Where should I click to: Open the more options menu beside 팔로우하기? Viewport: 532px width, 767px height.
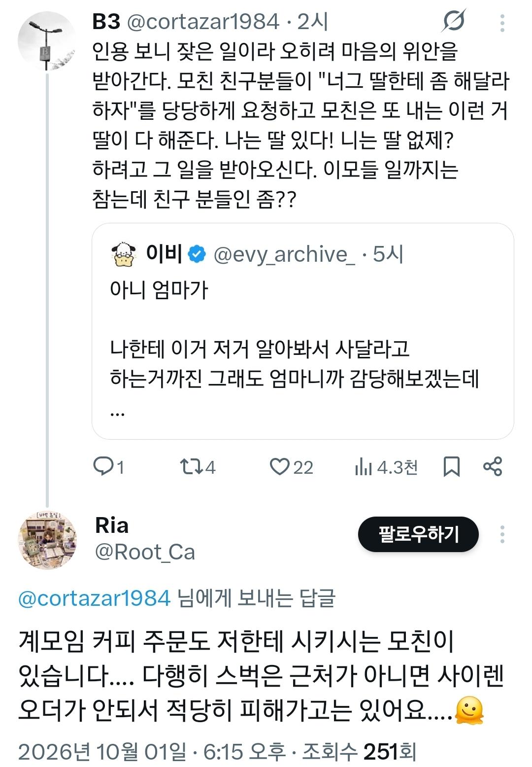(502, 534)
